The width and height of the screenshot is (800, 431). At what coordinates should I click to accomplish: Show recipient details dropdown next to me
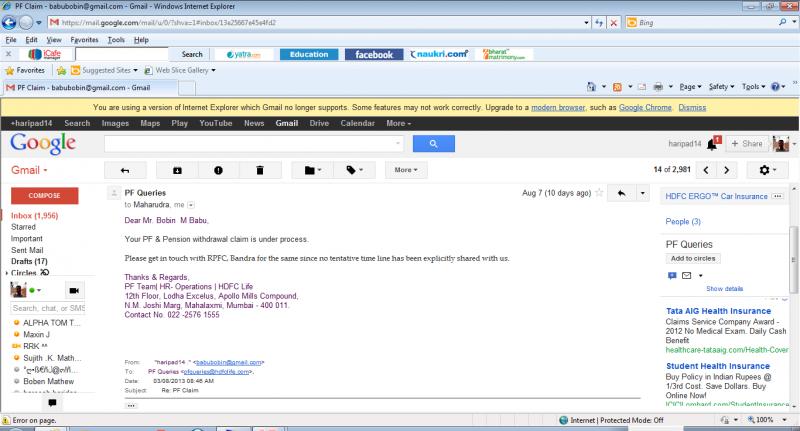tap(191, 205)
